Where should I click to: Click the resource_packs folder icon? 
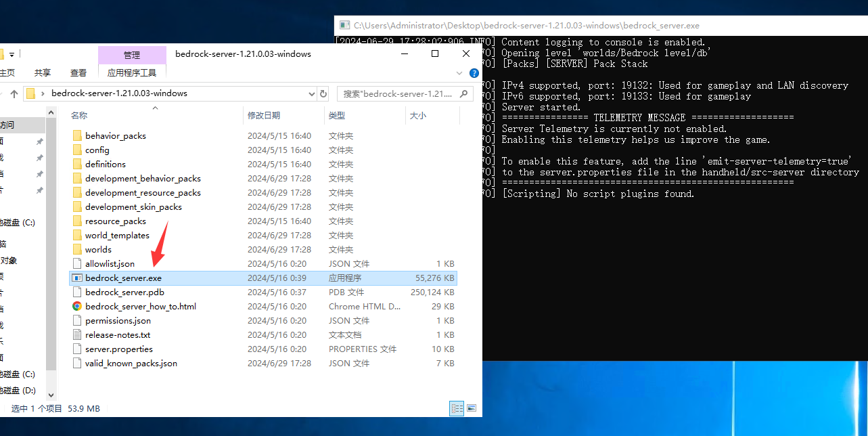[77, 221]
